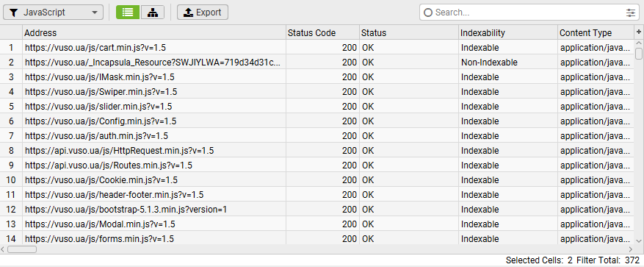Sort by Content Type column header

tap(596, 33)
